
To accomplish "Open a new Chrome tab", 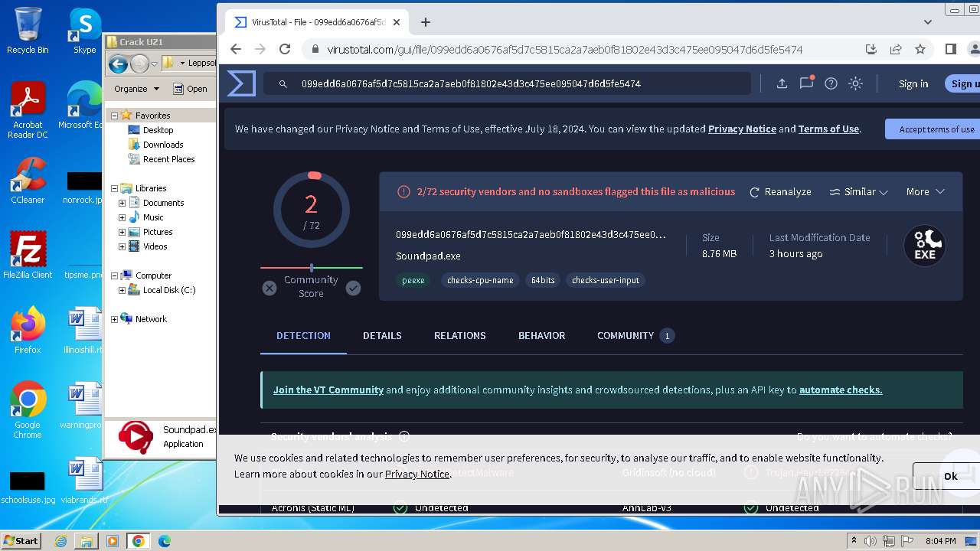I will coord(426,22).
